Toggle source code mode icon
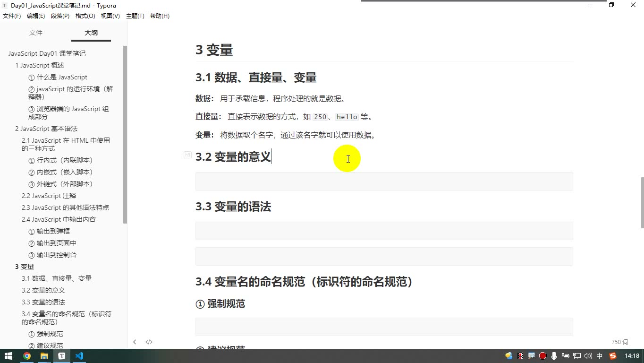This screenshot has width=644, height=363. pos(149,342)
